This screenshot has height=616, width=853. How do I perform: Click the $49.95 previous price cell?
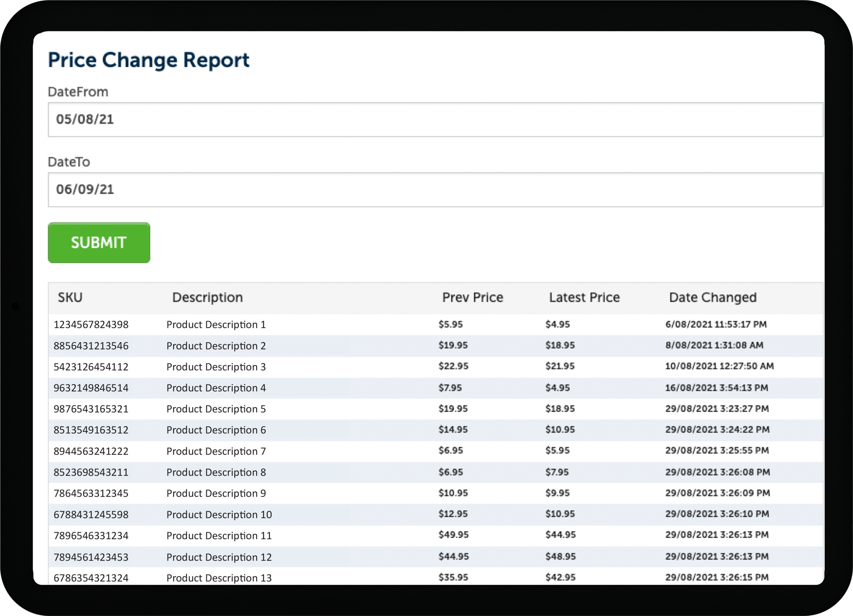click(x=453, y=535)
